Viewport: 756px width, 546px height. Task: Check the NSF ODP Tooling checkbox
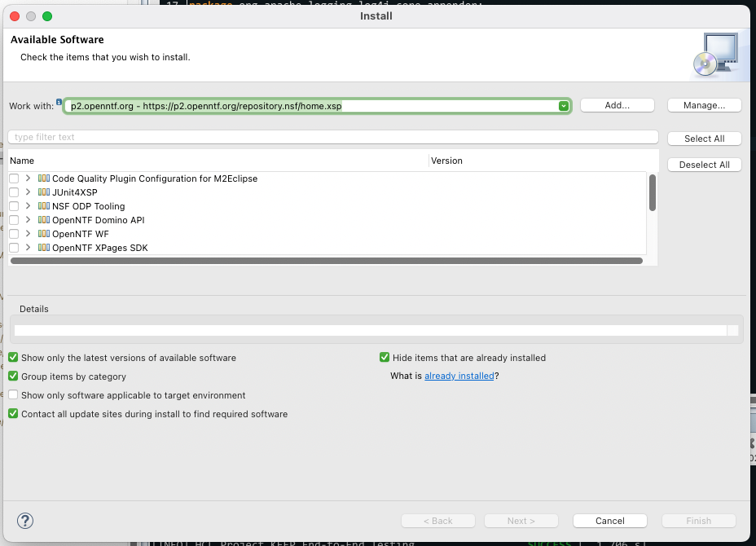pyautogui.click(x=14, y=206)
